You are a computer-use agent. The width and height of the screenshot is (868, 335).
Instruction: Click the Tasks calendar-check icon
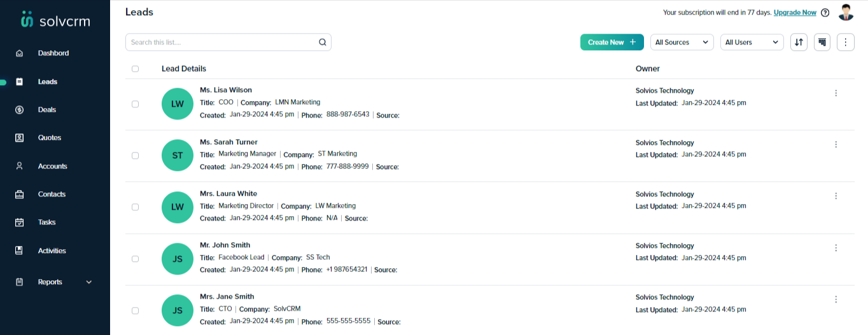19,222
